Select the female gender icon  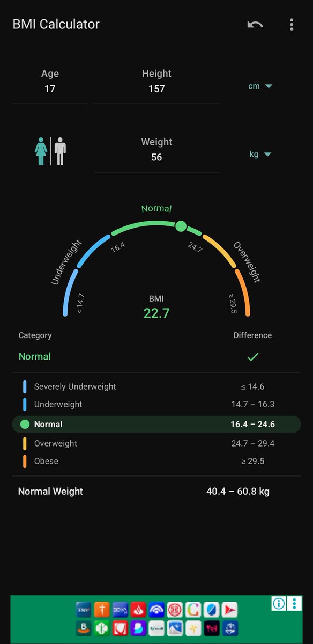pyautogui.click(x=41, y=151)
